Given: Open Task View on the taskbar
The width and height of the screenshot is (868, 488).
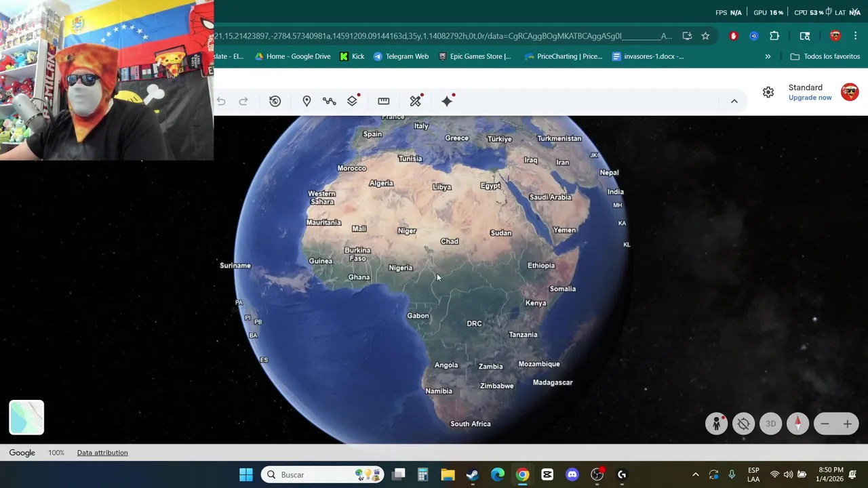Looking at the screenshot, I should tap(399, 474).
